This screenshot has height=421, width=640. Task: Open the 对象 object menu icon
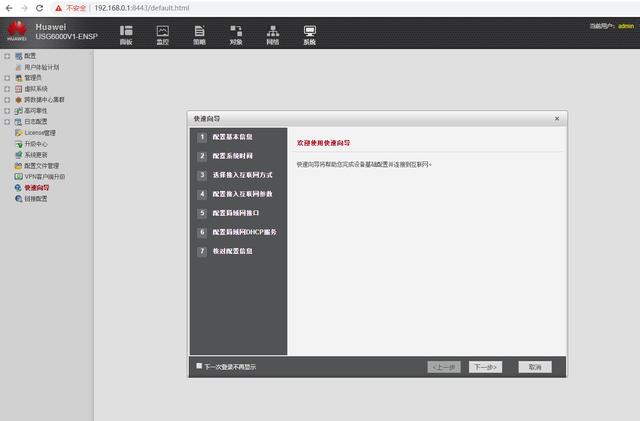(236, 34)
